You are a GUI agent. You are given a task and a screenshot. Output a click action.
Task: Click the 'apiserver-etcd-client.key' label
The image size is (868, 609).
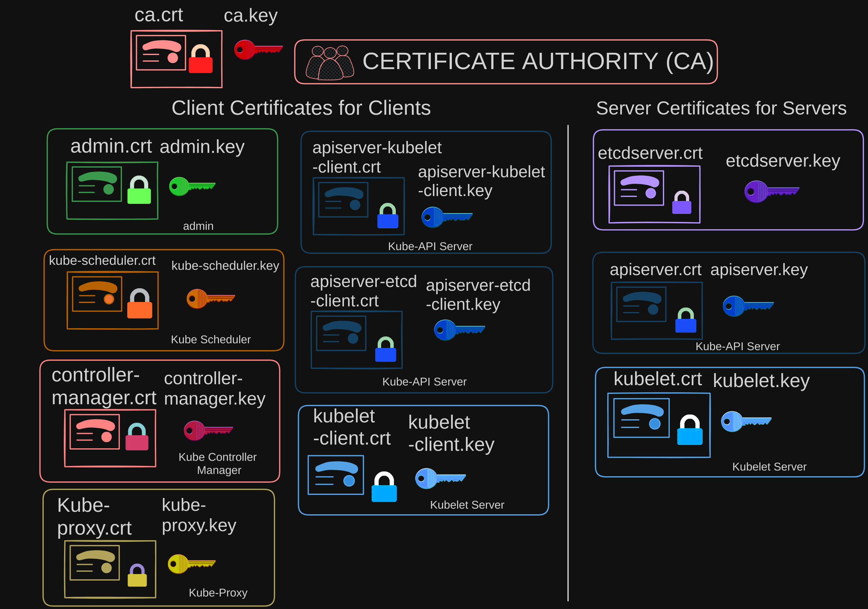point(478,295)
